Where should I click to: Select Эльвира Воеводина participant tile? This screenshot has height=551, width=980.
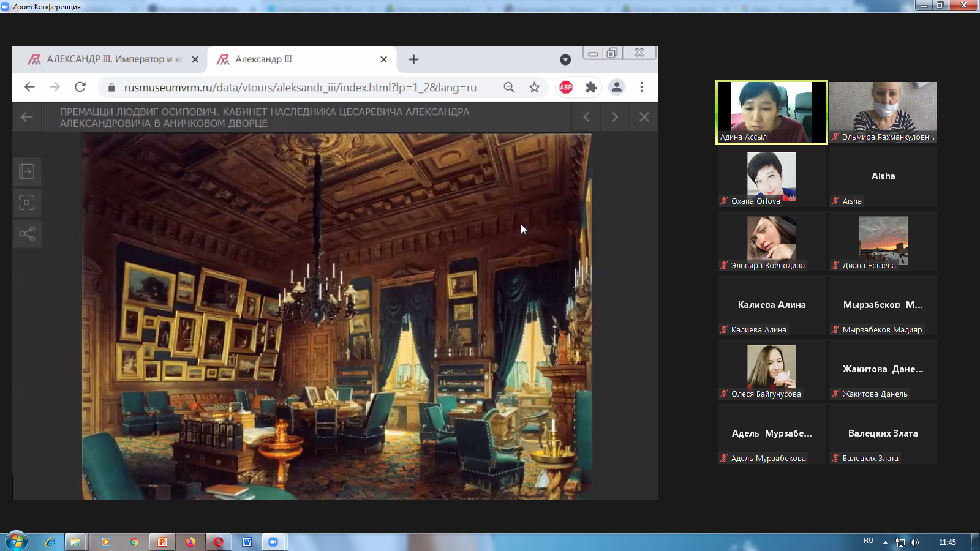point(772,241)
